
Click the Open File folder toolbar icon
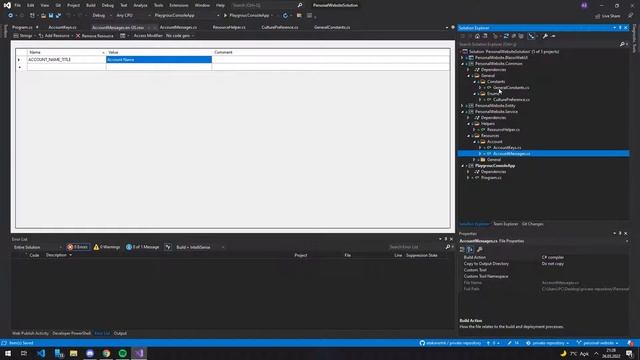click(43, 16)
